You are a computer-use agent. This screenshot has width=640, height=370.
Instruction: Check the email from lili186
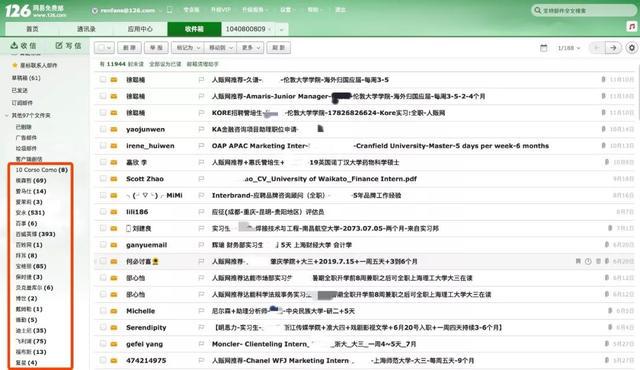pyautogui.click(x=103, y=212)
